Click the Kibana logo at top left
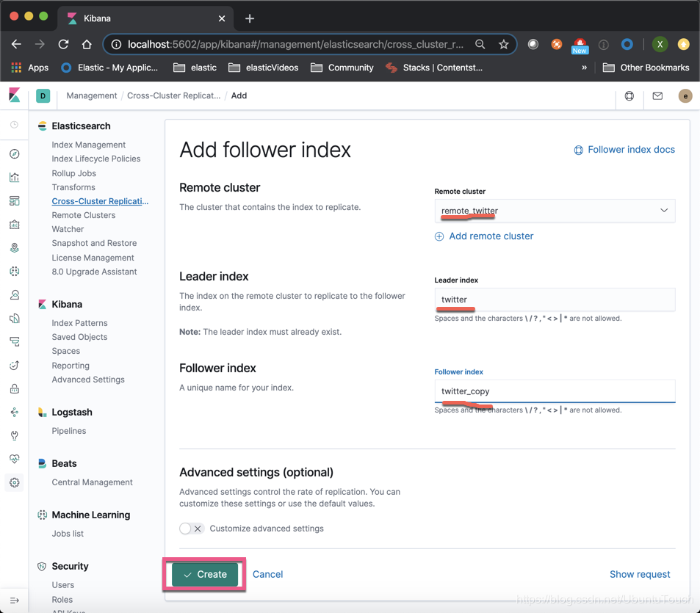 14,95
